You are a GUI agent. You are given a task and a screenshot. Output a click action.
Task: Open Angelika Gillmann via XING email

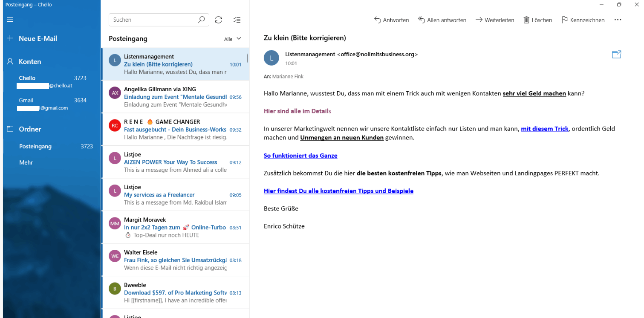176,97
